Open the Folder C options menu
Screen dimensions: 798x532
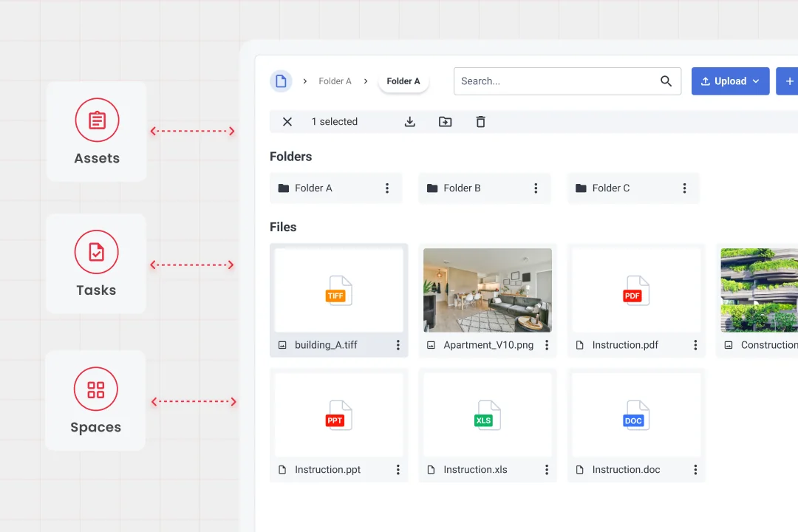684,188
